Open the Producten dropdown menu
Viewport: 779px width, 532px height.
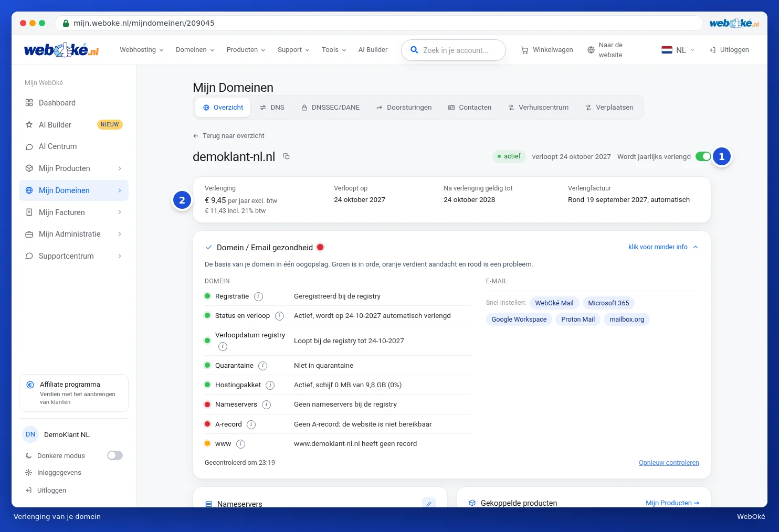[x=246, y=50]
